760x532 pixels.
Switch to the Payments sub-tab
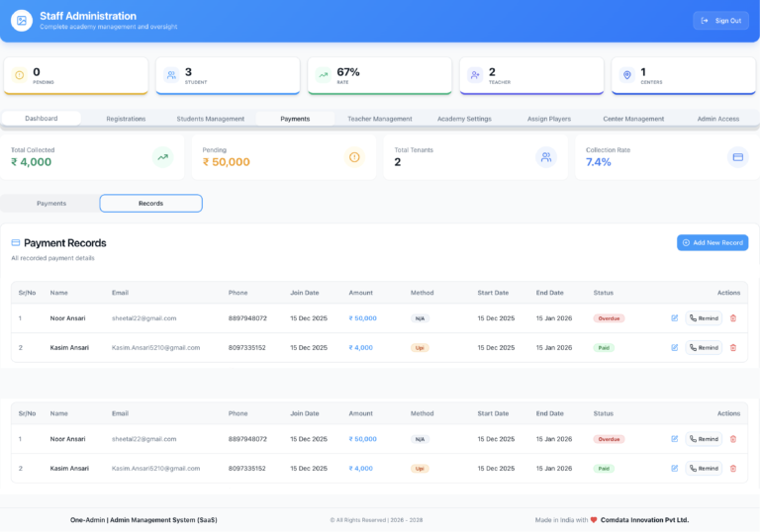(51, 204)
